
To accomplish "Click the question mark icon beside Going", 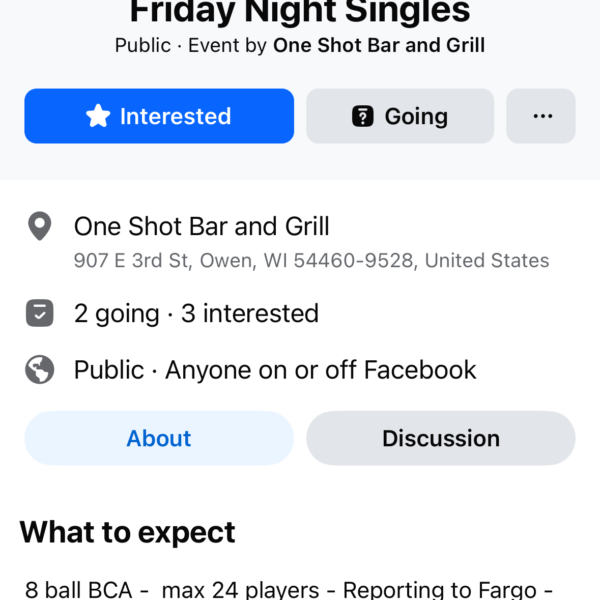I will click(363, 117).
